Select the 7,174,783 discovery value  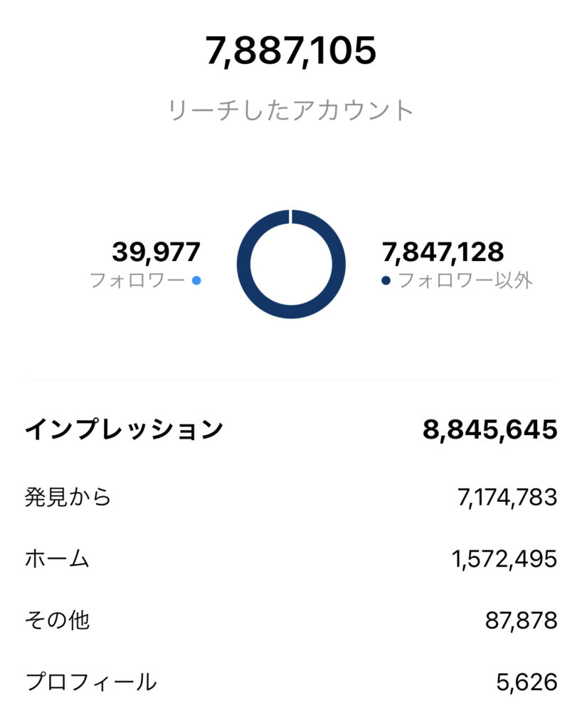[x=507, y=498]
